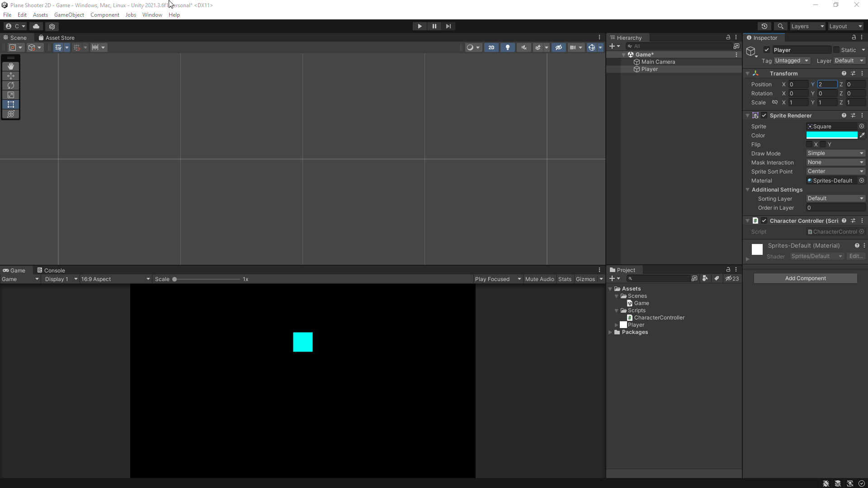Toggle 2D view in the Scene toolbar
868x488 pixels.
[x=491, y=47]
